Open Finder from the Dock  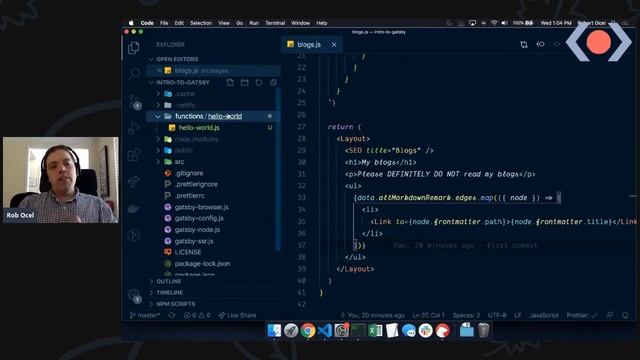(x=274, y=330)
